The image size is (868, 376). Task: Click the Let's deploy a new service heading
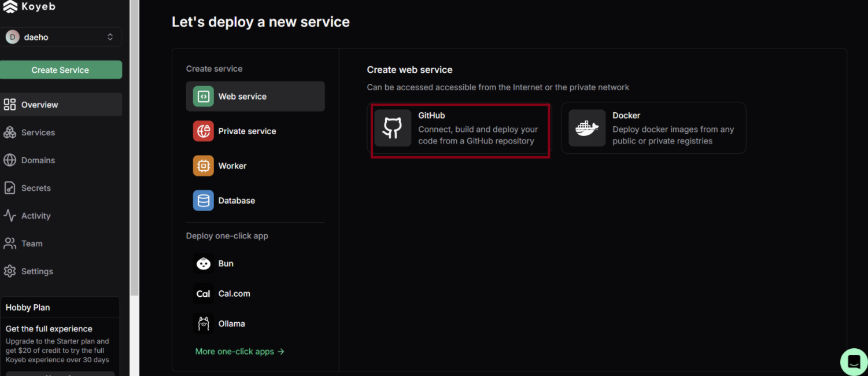(261, 22)
